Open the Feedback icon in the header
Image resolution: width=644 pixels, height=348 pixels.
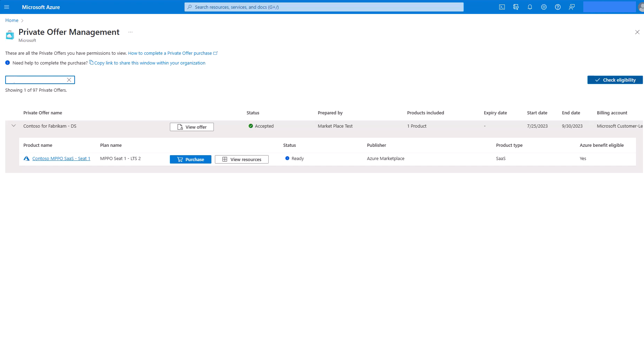[x=572, y=7]
